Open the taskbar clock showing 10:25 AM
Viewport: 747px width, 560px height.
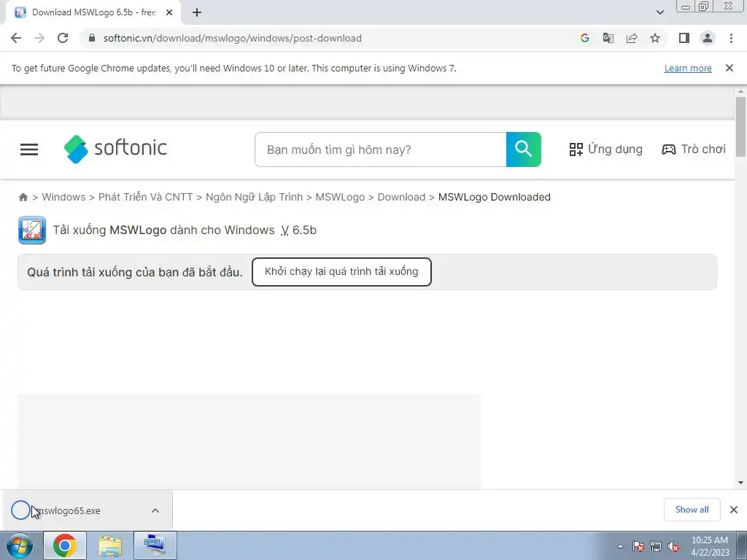pyautogui.click(x=710, y=546)
